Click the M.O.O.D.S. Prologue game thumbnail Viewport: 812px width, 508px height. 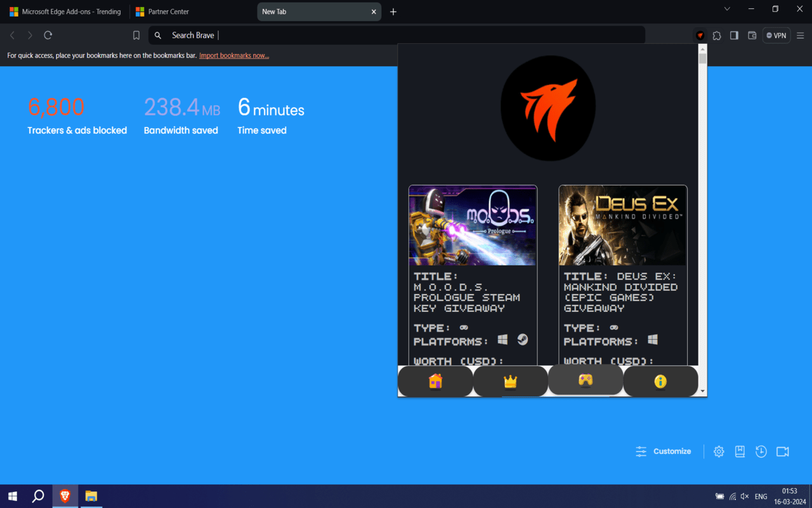click(473, 225)
